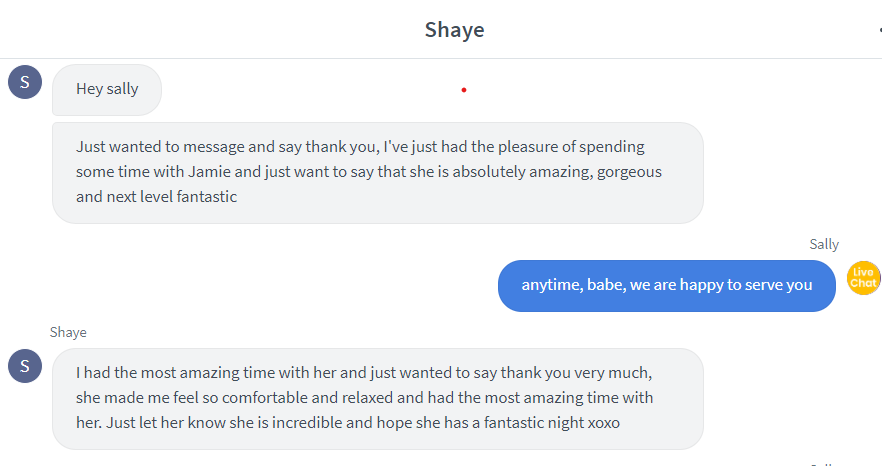The image size is (882, 466).
Task: Click the Shaye sender name label
Action: pyautogui.click(x=68, y=333)
